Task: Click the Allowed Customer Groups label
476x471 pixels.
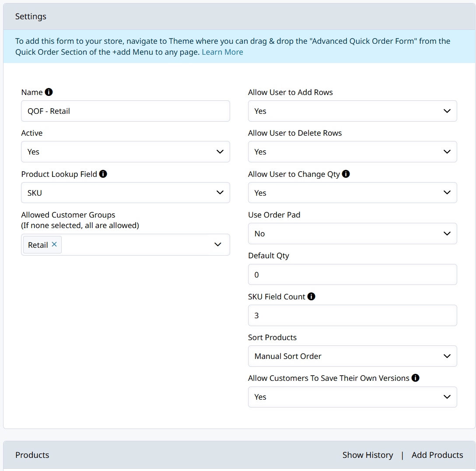Action: pos(68,214)
